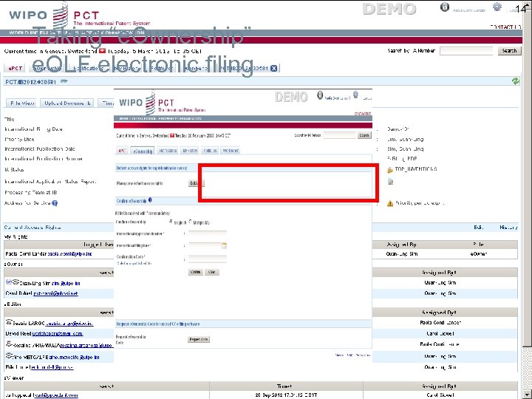Click the info icon next to Confirm eOwnership

click(150, 200)
